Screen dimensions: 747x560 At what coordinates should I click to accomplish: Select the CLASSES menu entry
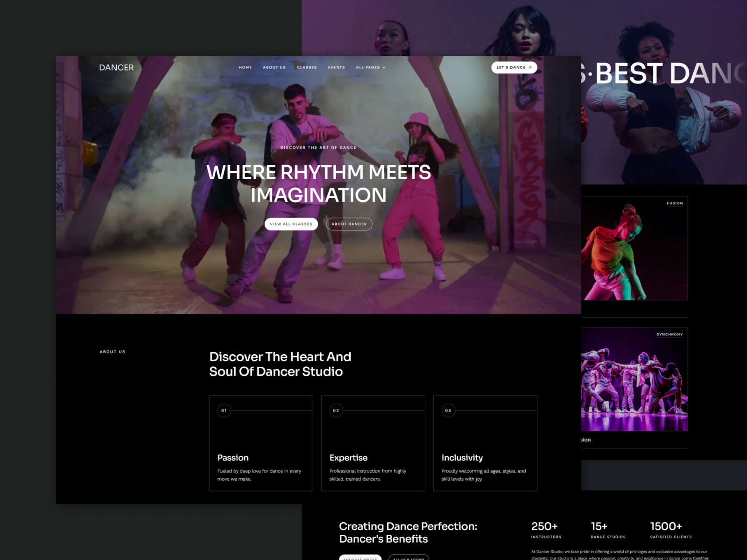pyautogui.click(x=307, y=67)
